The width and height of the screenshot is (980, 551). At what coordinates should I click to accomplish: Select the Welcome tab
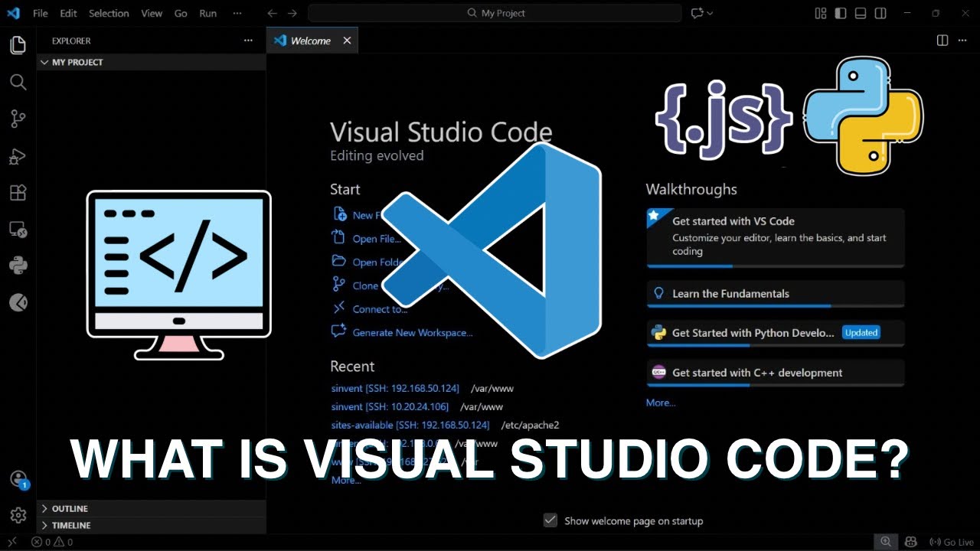pyautogui.click(x=312, y=41)
